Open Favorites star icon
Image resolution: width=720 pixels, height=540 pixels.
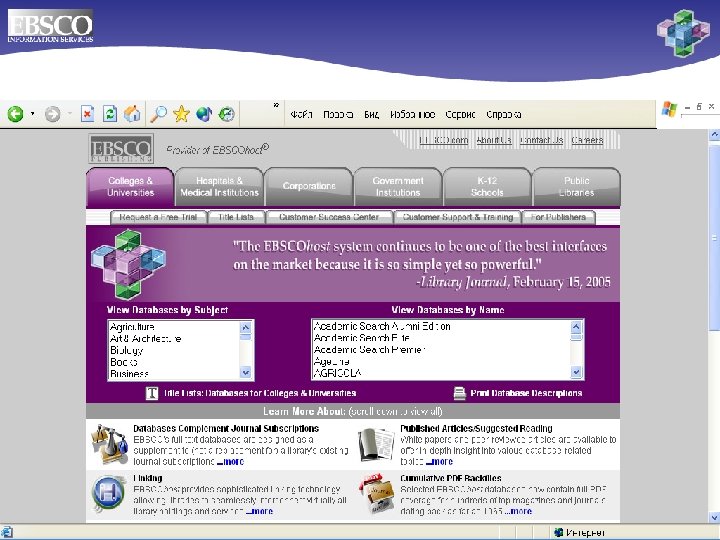click(181, 113)
